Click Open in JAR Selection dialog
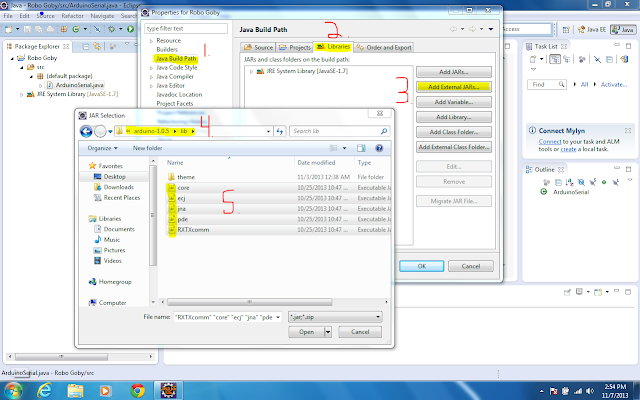 (x=306, y=332)
